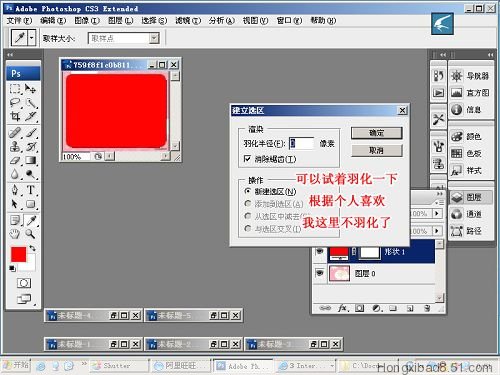Cancel dialog with 取消 button

tap(377, 151)
